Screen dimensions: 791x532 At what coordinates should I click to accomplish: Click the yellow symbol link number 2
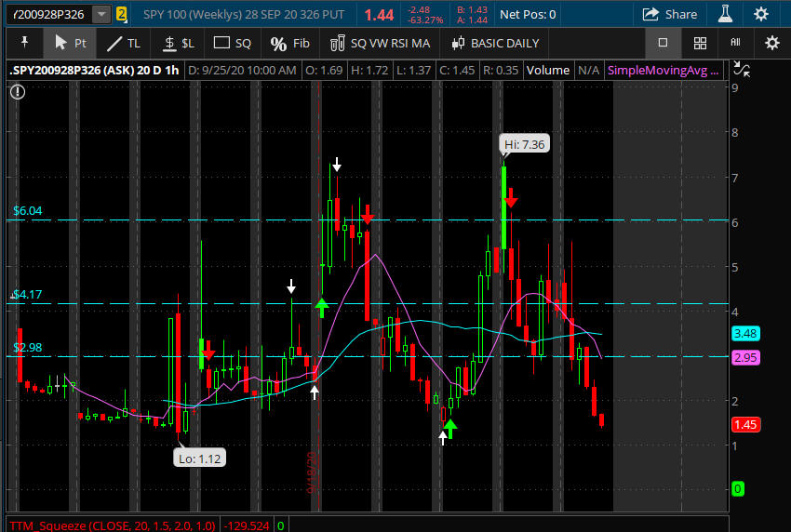(x=121, y=14)
